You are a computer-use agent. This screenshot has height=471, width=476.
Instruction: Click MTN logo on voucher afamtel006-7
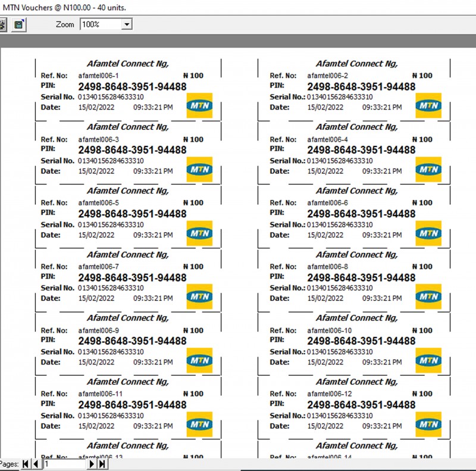(x=199, y=297)
